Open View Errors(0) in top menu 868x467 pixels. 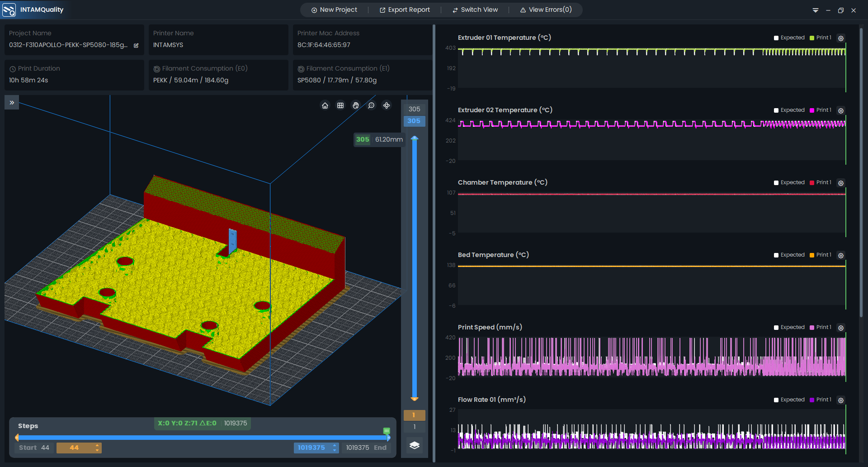coord(546,10)
